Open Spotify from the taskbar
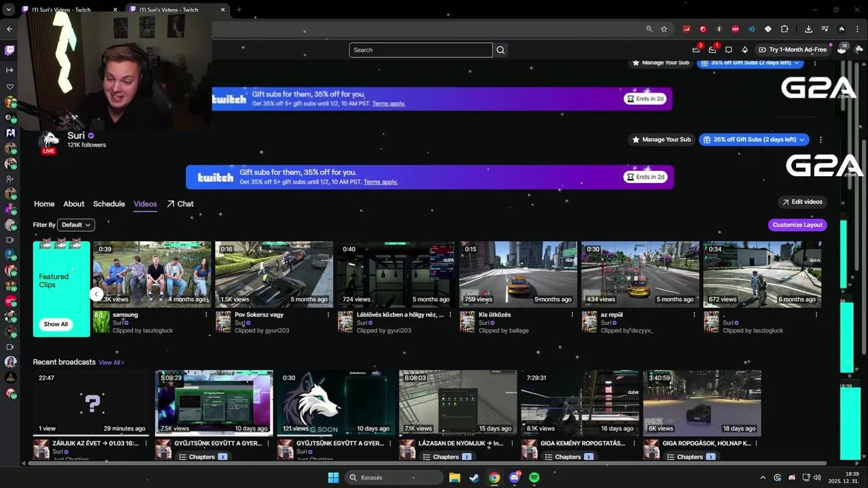The width and height of the screenshot is (868, 488). [534, 478]
